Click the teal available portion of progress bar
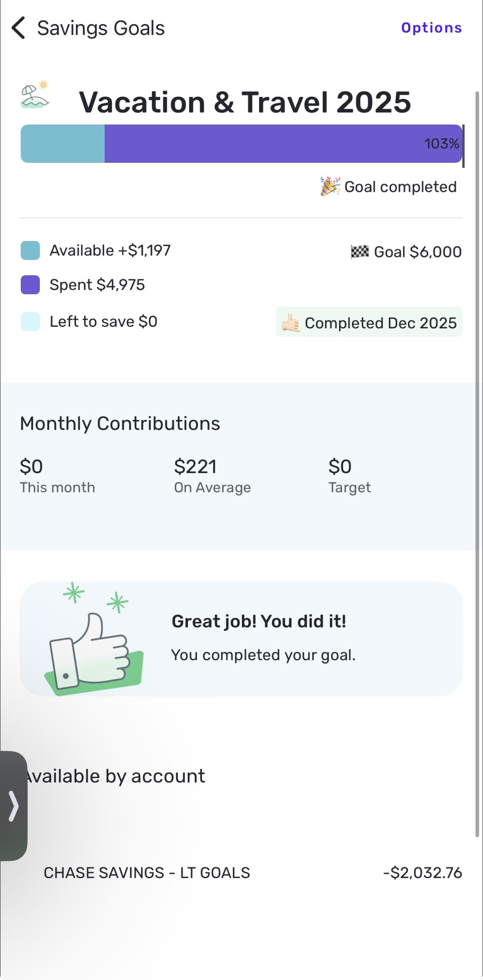Screen dimensions: 483x980 [62, 144]
